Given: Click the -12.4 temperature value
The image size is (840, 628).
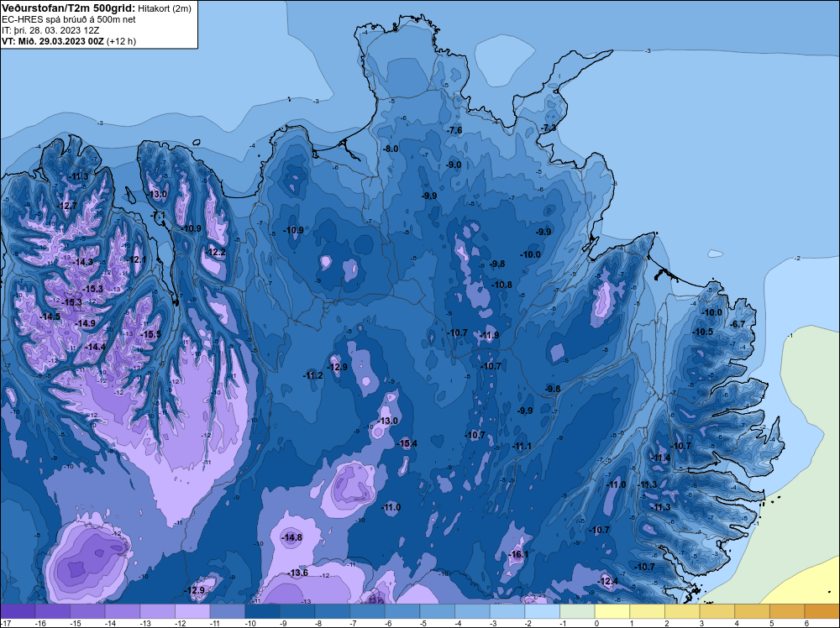Looking at the screenshot, I should [x=608, y=581].
